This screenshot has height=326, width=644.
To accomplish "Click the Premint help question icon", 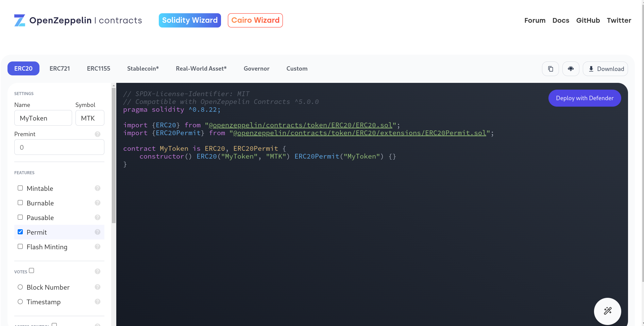I will (98, 134).
